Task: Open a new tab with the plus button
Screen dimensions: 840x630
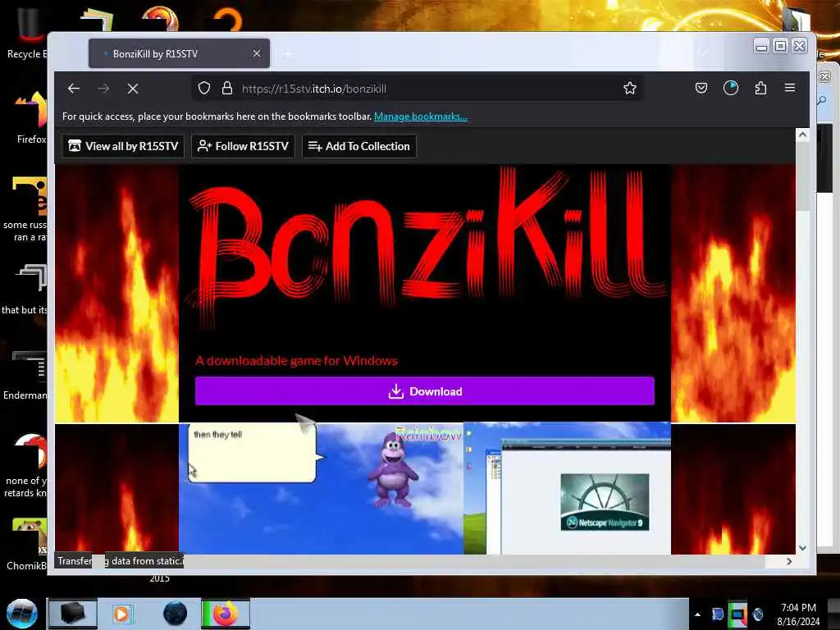Action: (288, 54)
